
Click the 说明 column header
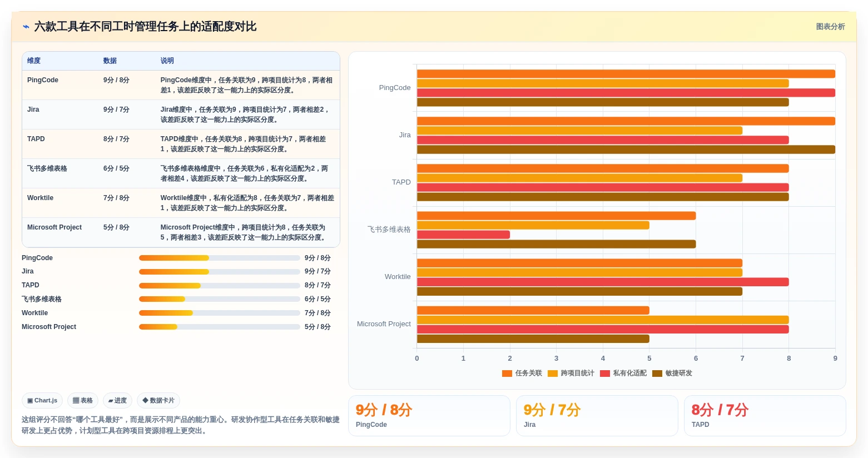tap(167, 61)
